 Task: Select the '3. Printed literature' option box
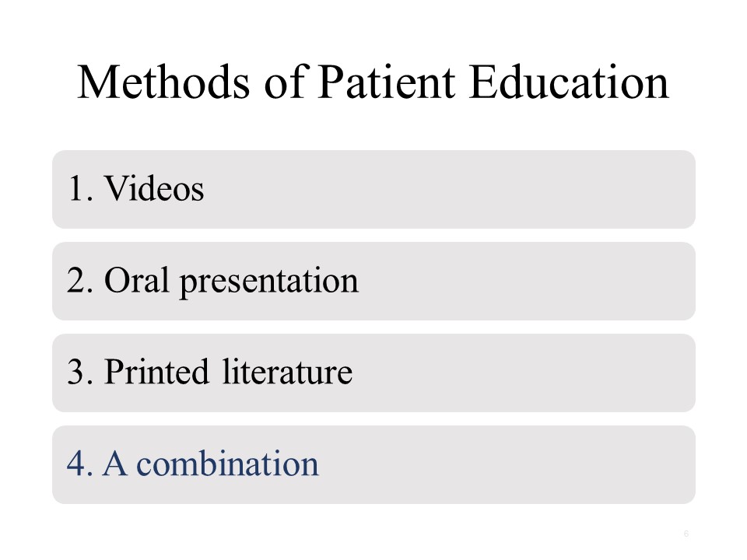373,373
